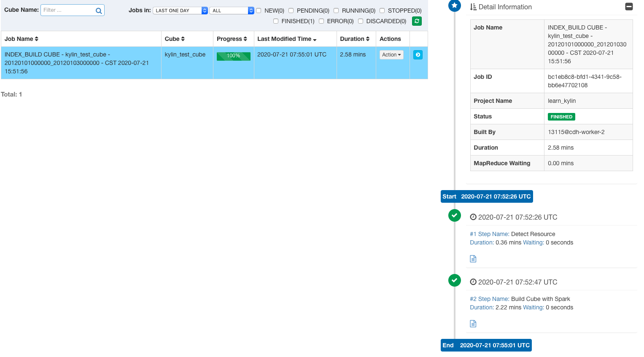This screenshot has height=357, width=644.
Task: Enable the FINISHED(1) checkbox filter
Action: 276,21
